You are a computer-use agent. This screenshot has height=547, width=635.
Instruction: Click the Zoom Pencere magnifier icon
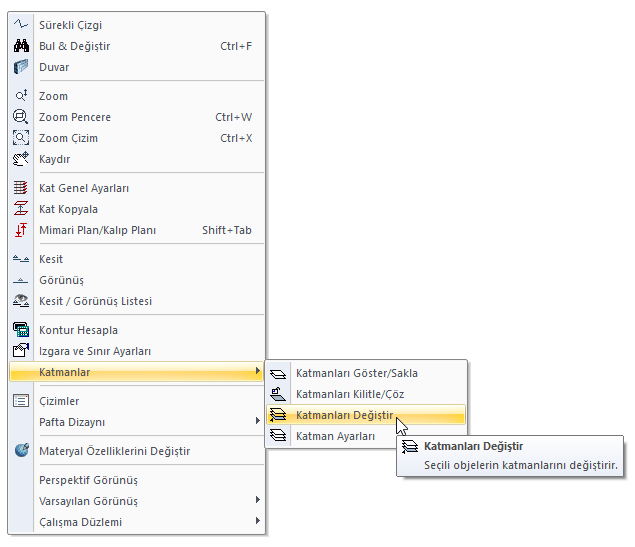pyautogui.click(x=21, y=117)
